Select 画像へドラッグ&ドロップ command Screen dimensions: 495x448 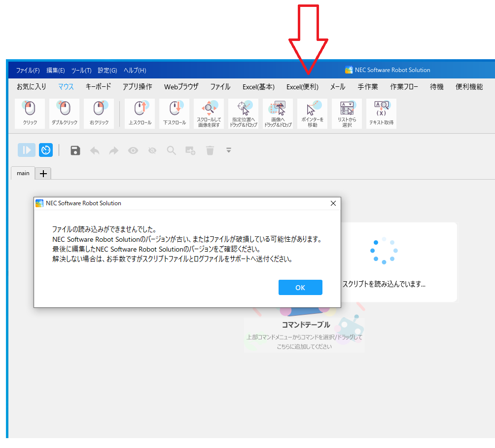point(278,113)
